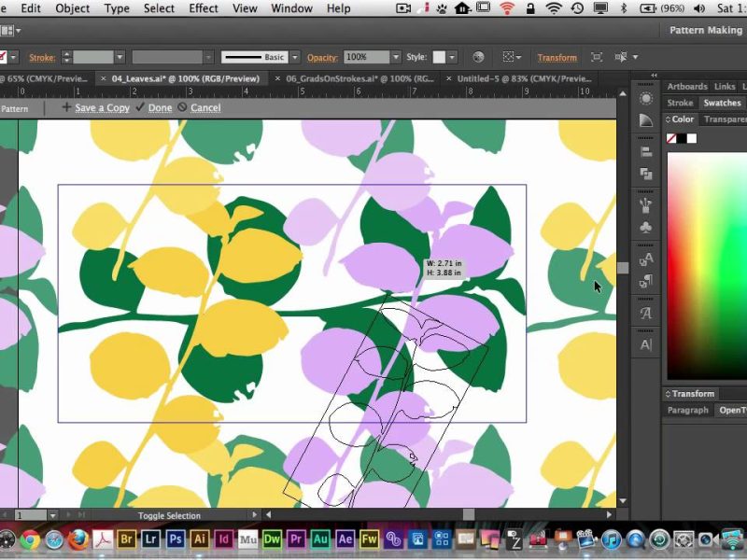This screenshot has width=747, height=560.
Task: Open the stroke weight dropdown
Action: point(120,57)
